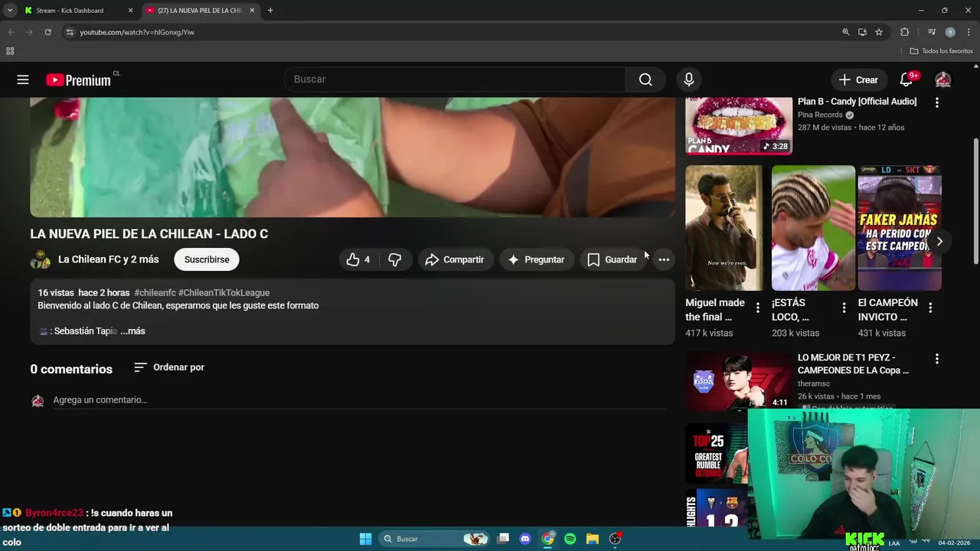Select the LA NUEVA PIEL DE LA CHILEAN tab

[x=200, y=11]
